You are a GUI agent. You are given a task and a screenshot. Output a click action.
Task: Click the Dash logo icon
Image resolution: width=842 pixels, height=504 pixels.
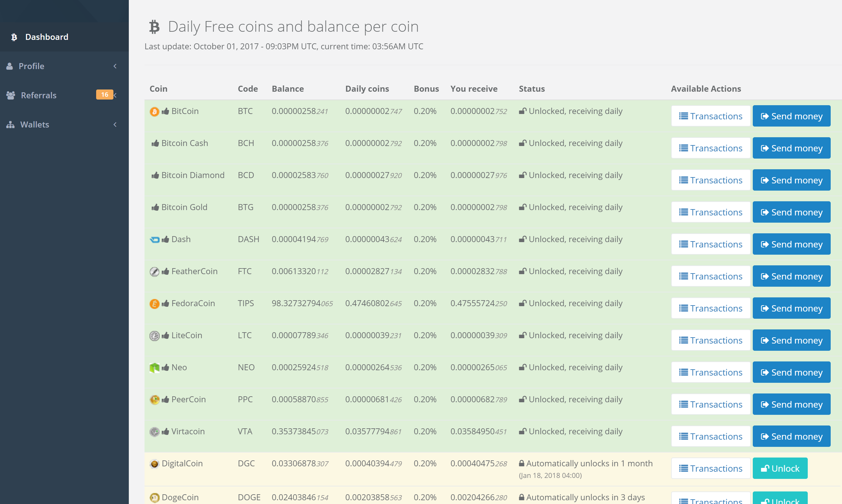[155, 240]
